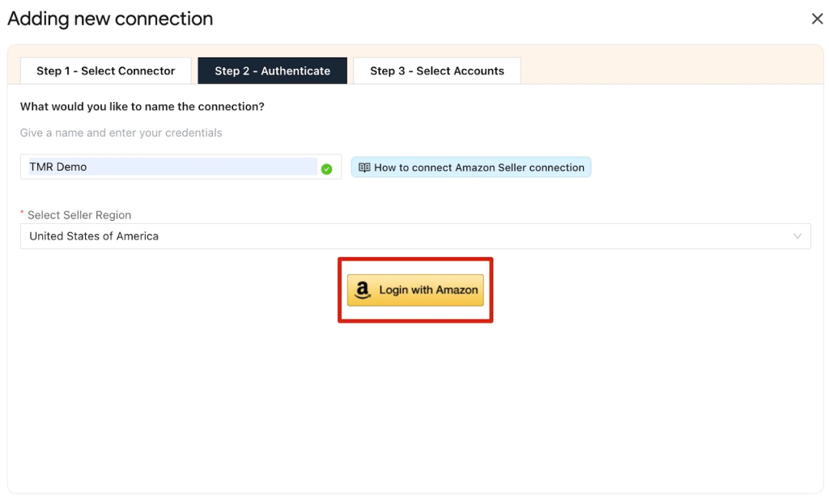Viewport: 829px width, 504px height.
Task: Click the Amazon logo on login button
Action: tap(363, 290)
